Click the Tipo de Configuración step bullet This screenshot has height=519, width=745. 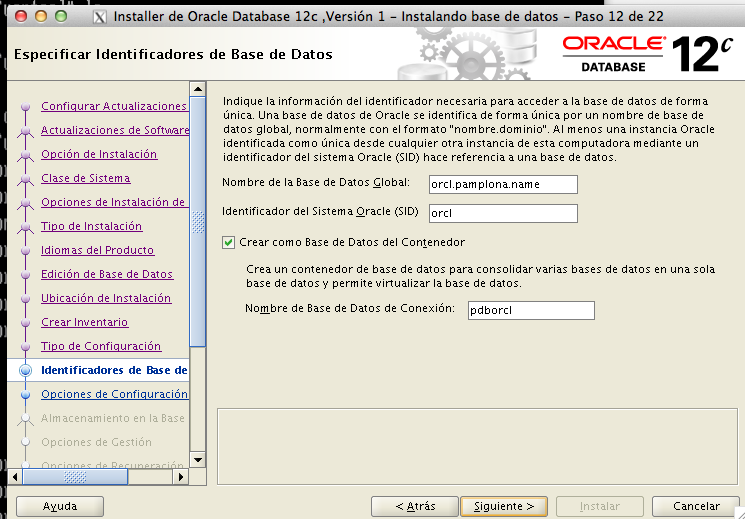(26, 346)
